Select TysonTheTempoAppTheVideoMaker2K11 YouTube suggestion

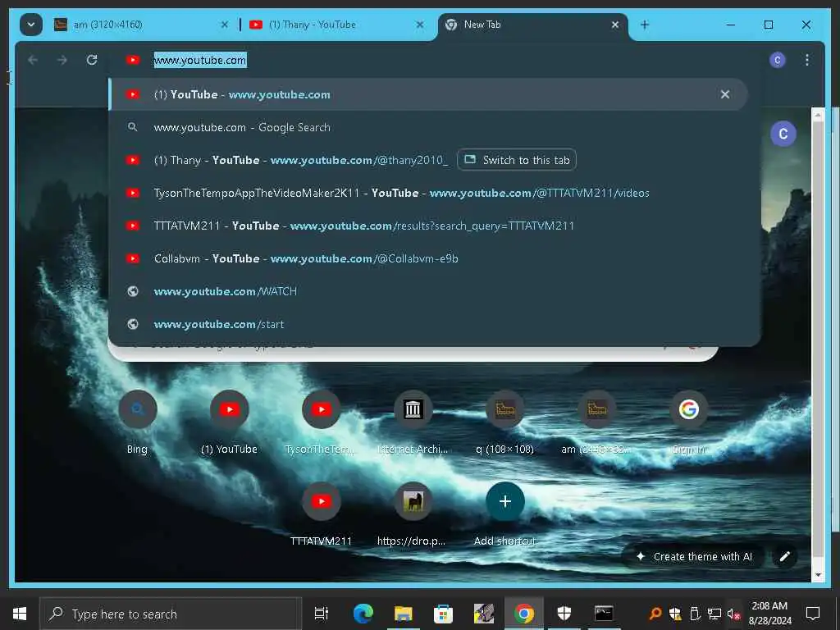[428, 193]
